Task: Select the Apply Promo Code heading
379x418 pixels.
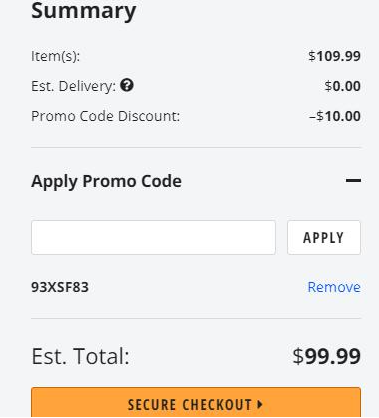Action: [x=106, y=181]
